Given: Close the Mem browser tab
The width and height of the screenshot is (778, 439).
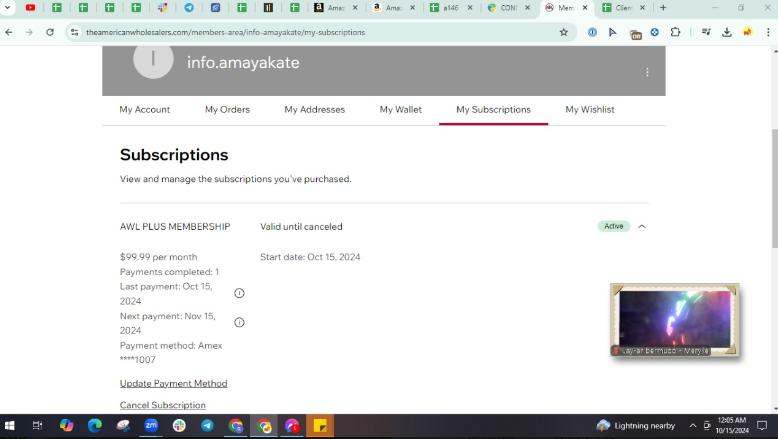Looking at the screenshot, I should point(584,7).
